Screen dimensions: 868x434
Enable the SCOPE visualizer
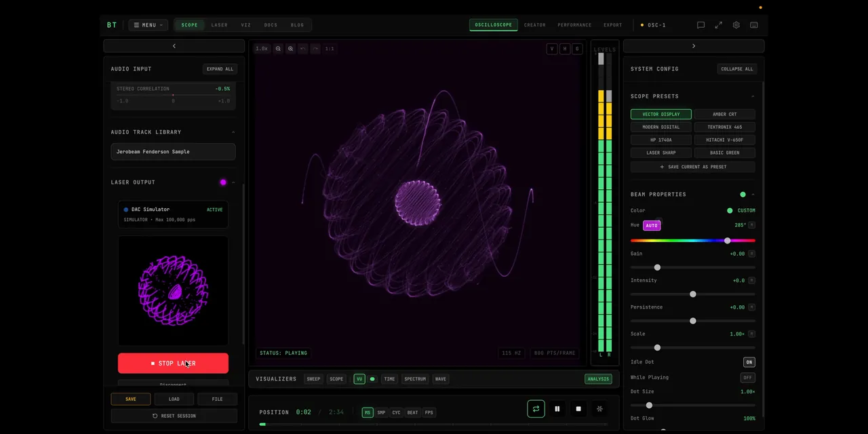point(336,379)
